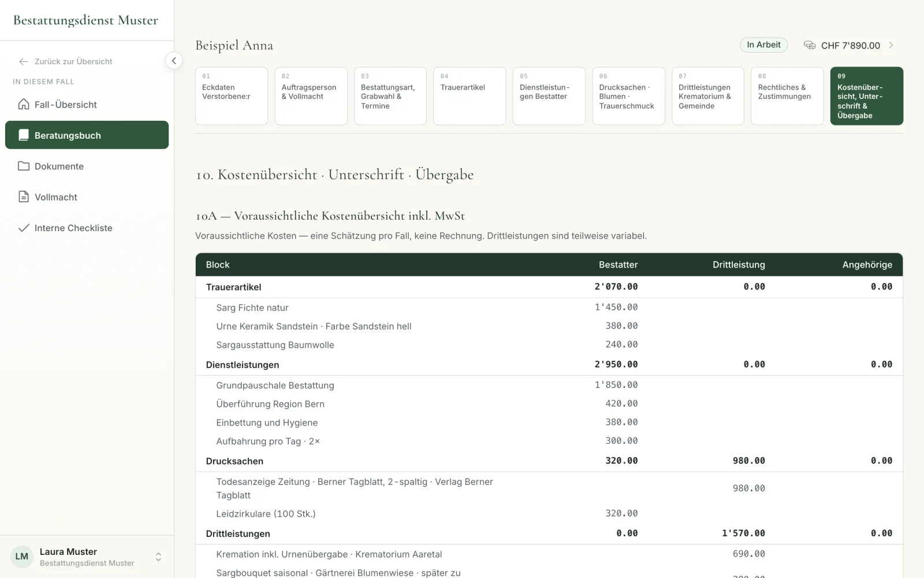Open step 04 Trauerartikel
Viewport: 924px width, 578px height.
point(470,96)
